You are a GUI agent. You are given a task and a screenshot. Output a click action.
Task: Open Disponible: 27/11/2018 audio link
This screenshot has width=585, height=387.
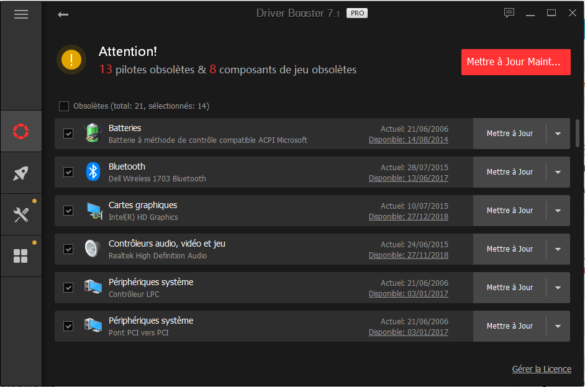tap(408, 255)
